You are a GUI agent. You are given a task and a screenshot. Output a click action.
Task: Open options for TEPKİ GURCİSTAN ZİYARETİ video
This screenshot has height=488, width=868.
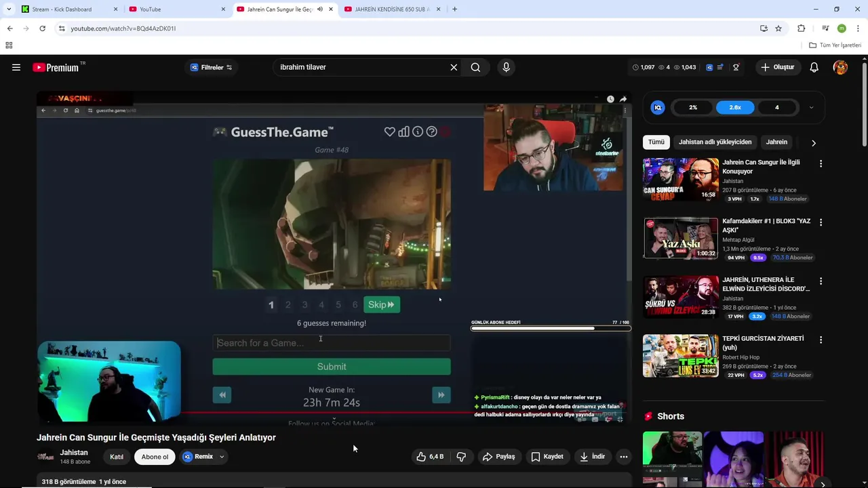coord(821,340)
